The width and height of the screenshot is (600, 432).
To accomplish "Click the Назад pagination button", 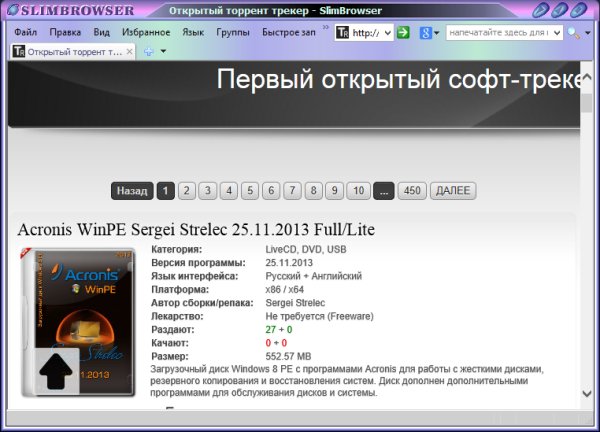I will [132, 191].
